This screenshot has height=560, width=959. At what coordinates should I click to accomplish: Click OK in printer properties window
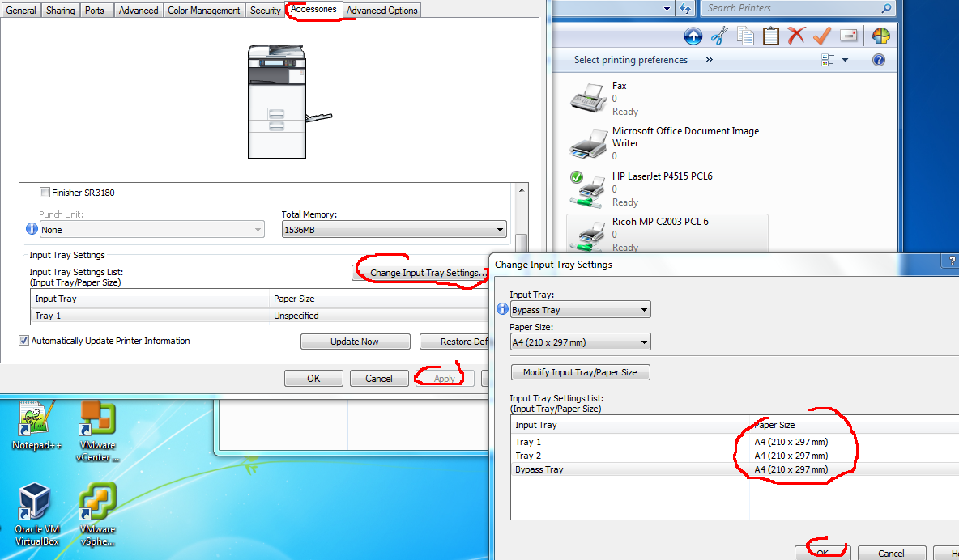313,379
